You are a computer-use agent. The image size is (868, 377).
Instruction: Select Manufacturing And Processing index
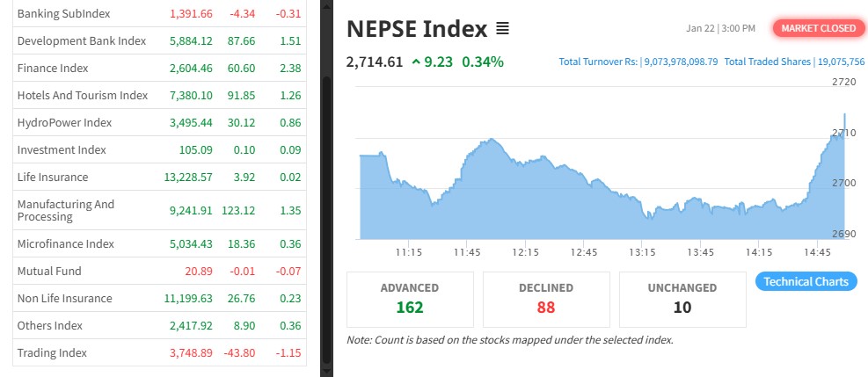click(66, 210)
